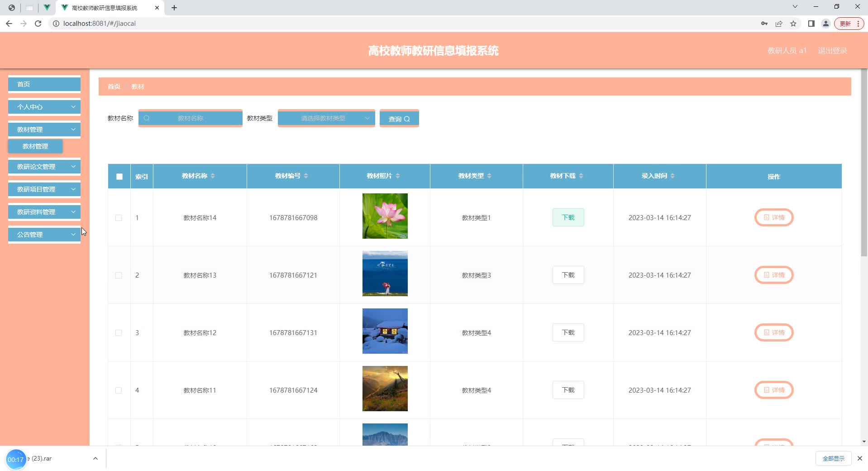Open the saved passwords key icon
Viewport: 868px width, 471px height.
pos(764,24)
